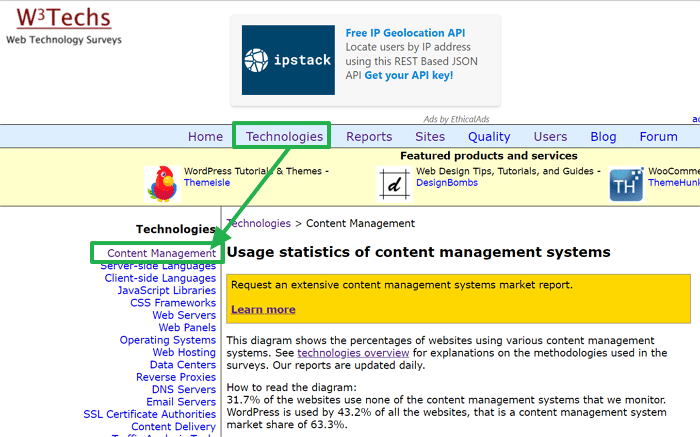Select Web Panels in sidebar

187,328
